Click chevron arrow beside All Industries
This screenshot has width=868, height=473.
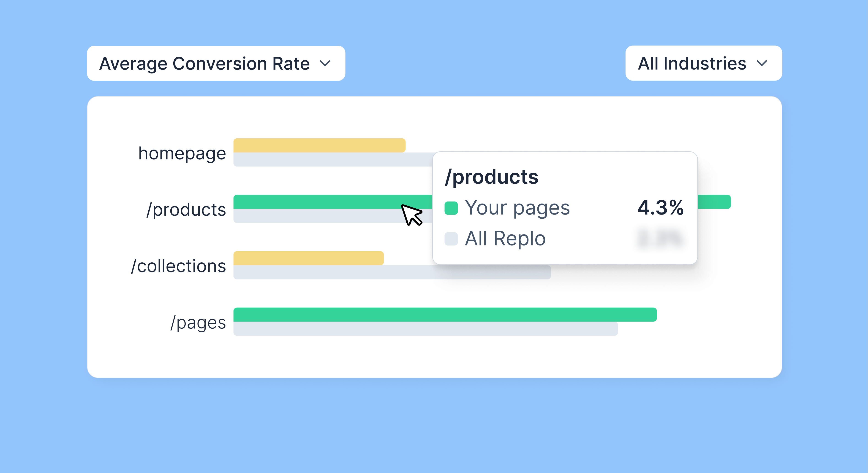pyautogui.click(x=762, y=63)
